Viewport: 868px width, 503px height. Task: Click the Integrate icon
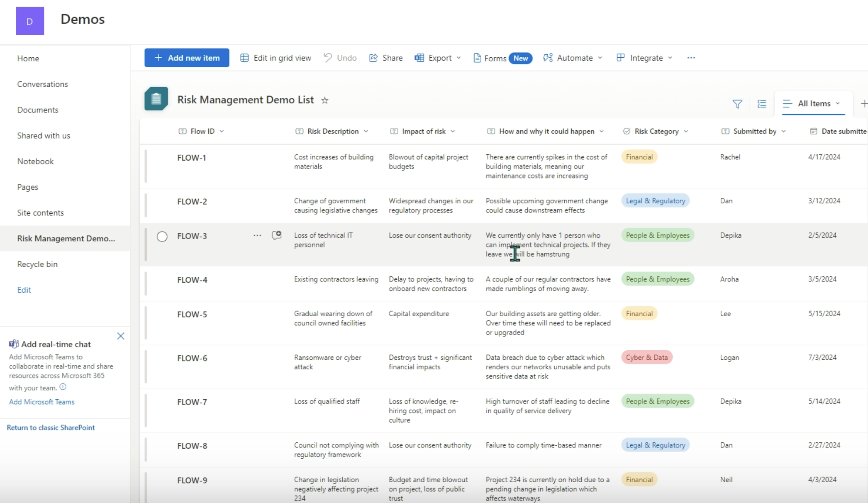pos(620,58)
